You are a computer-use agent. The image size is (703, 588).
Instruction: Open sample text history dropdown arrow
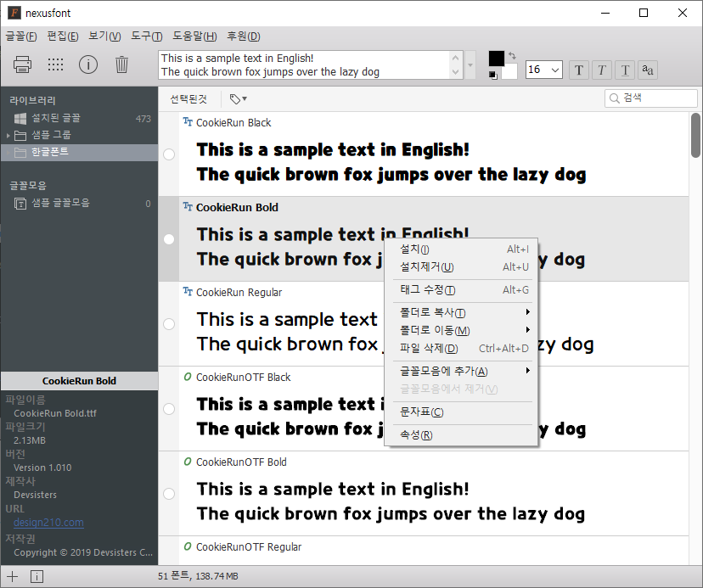click(470, 65)
